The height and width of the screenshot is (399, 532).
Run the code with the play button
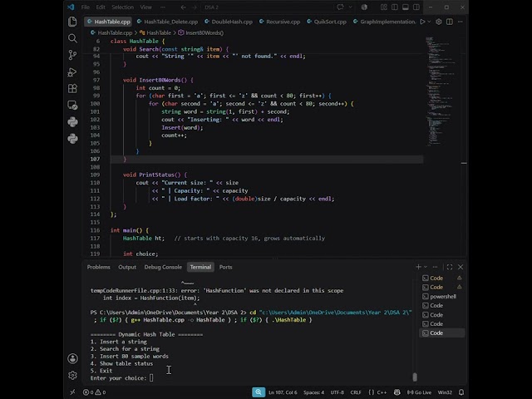pos(422,22)
